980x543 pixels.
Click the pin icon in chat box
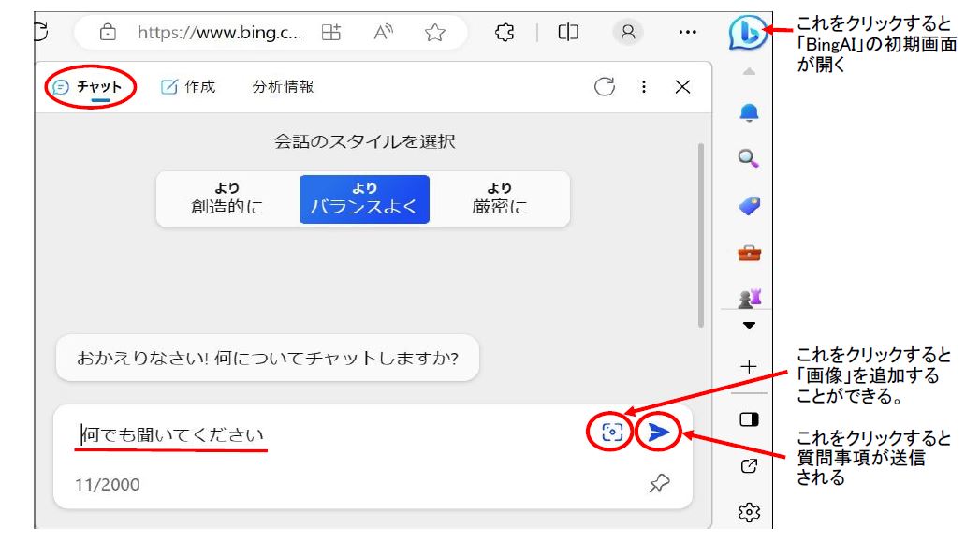point(659,483)
